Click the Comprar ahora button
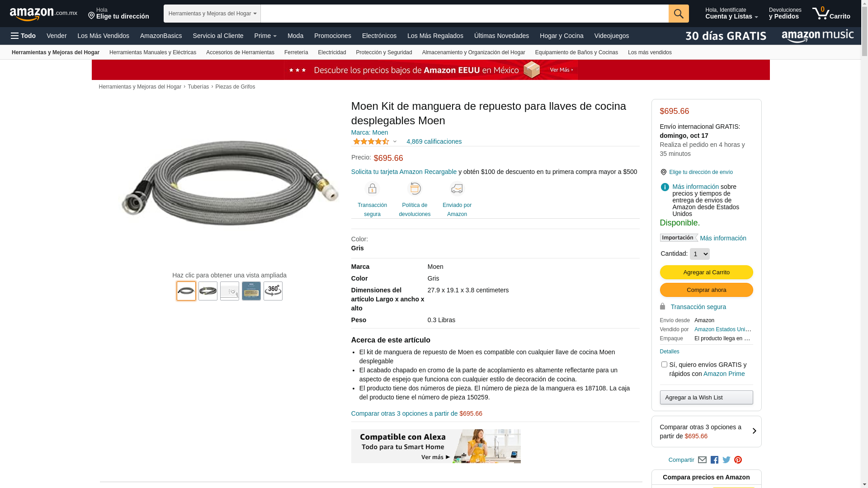 pyautogui.click(x=706, y=290)
